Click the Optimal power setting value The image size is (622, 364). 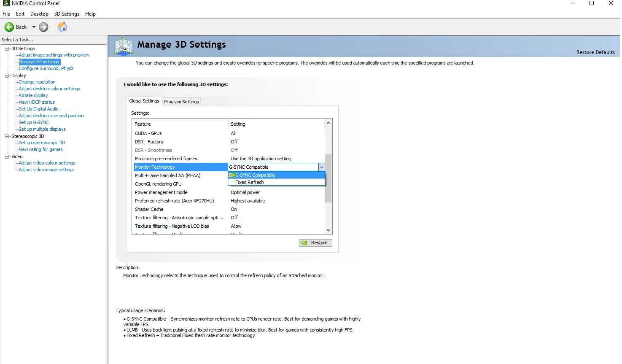click(x=245, y=192)
